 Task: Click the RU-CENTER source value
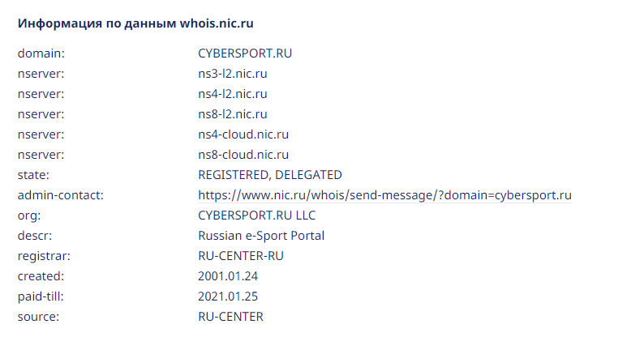[x=230, y=317]
